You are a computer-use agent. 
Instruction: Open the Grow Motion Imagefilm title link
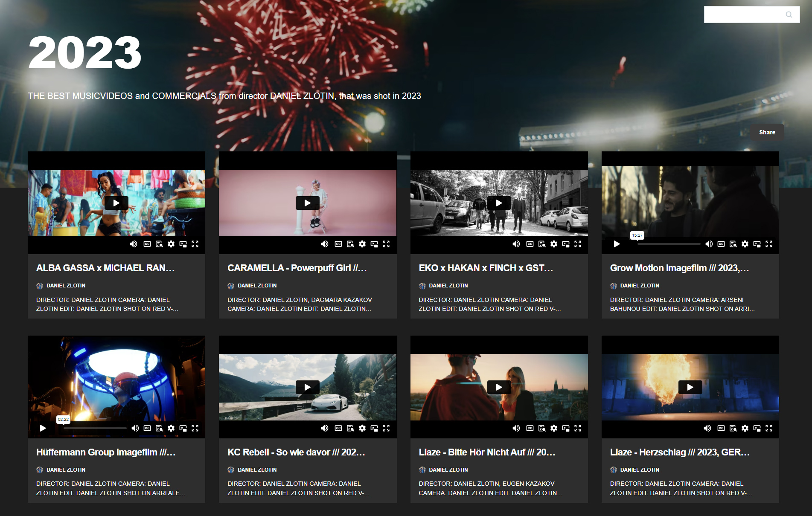tap(679, 268)
